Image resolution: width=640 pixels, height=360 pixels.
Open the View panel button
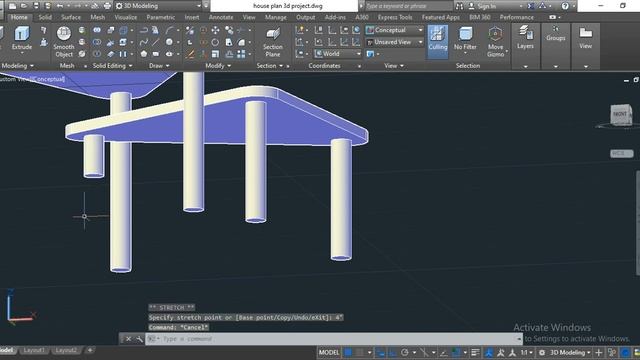point(585,38)
